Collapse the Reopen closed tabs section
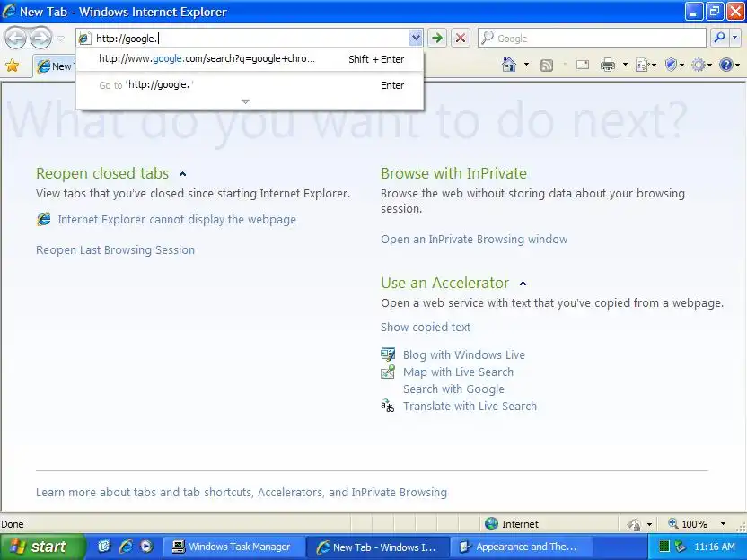Image resolution: width=747 pixels, height=560 pixels. point(182,174)
